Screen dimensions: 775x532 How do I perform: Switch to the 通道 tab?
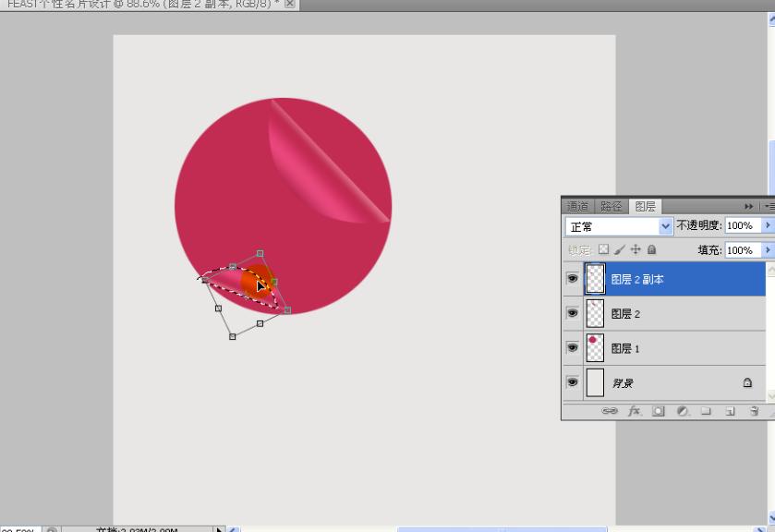click(578, 207)
